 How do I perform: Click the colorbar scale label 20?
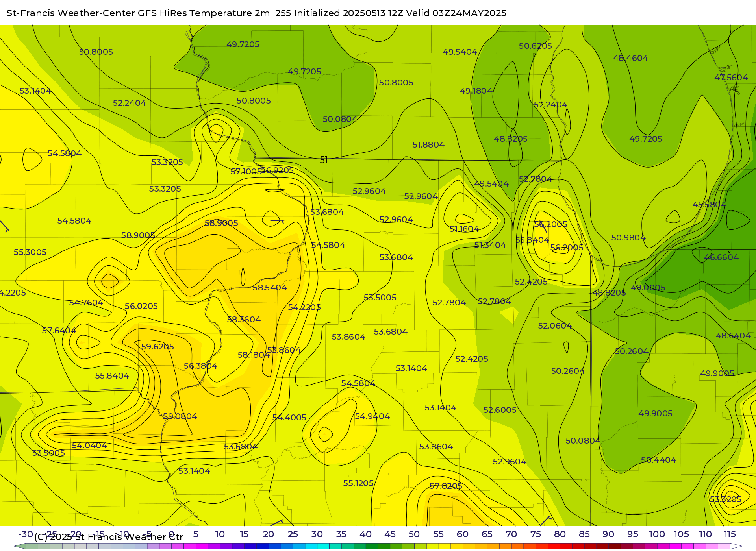(268, 534)
